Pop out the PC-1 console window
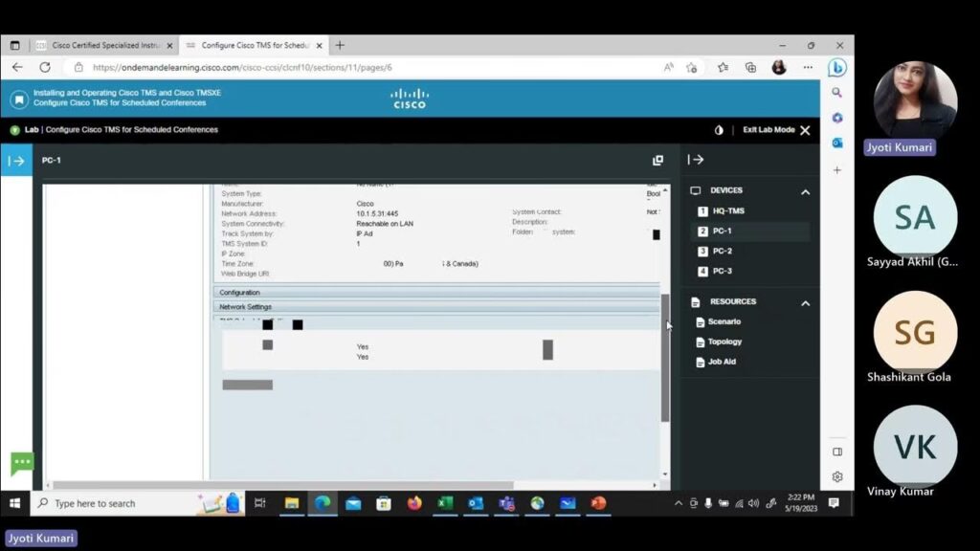980x551 pixels. (x=657, y=161)
